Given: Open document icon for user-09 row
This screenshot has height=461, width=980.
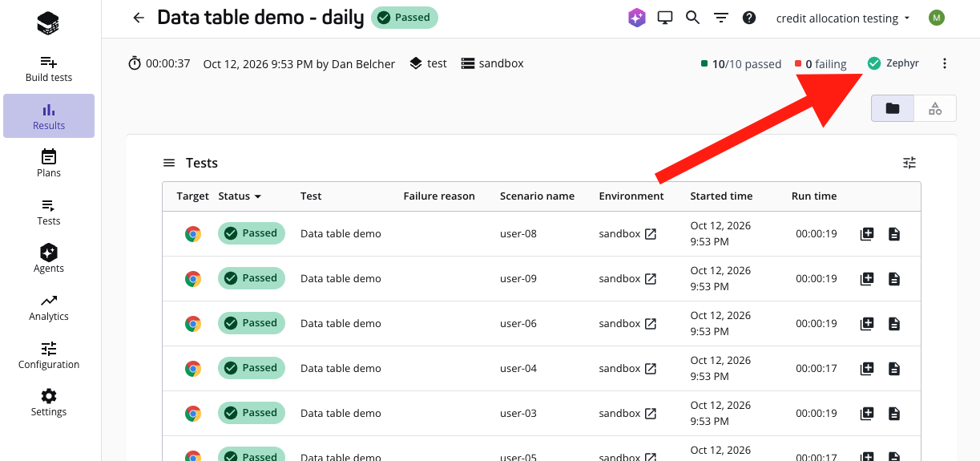Looking at the screenshot, I should (x=894, y=279).
